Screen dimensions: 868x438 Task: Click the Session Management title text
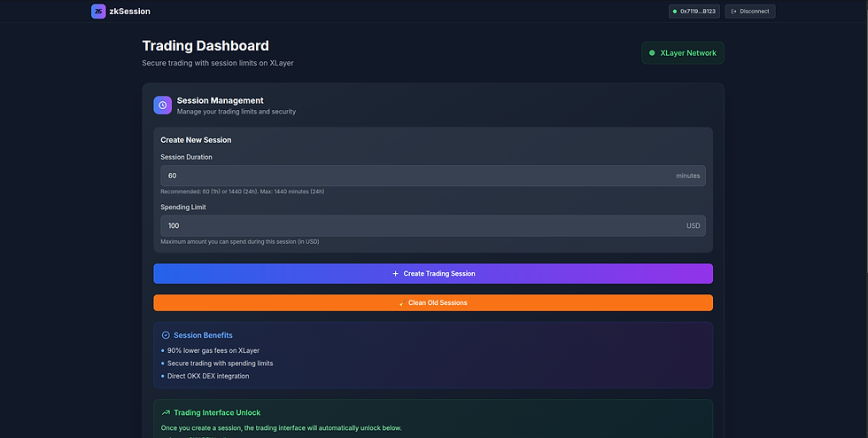click(220, 100)
